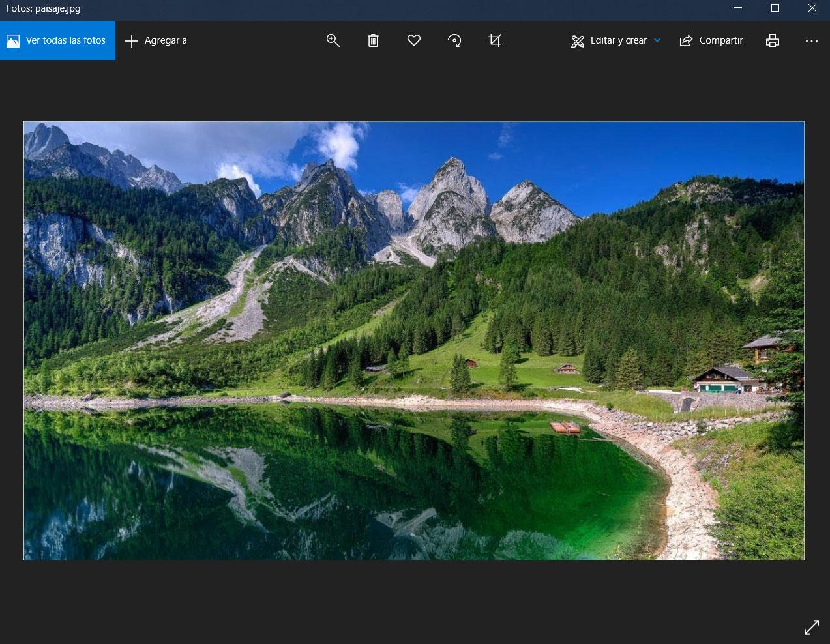Enter fullscreen with the diagonal arrows icon
Screen dimensions: 830x644
click(812, 628)
